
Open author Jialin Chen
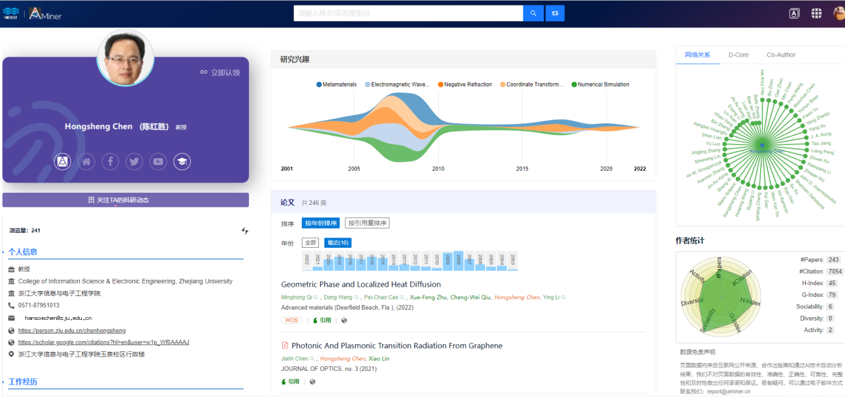pyautogui.click(x=295, y=359)
